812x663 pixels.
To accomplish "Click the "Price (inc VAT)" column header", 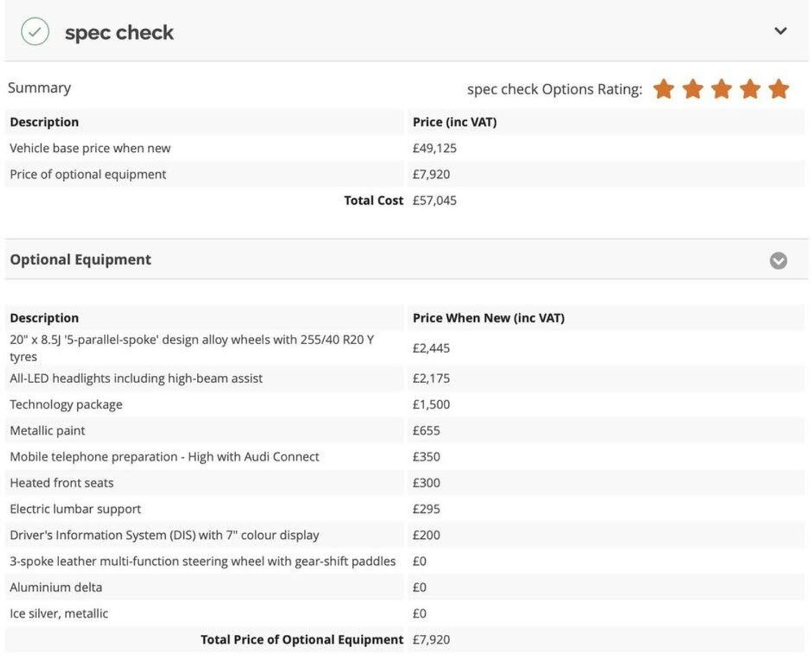I will 454,122.
